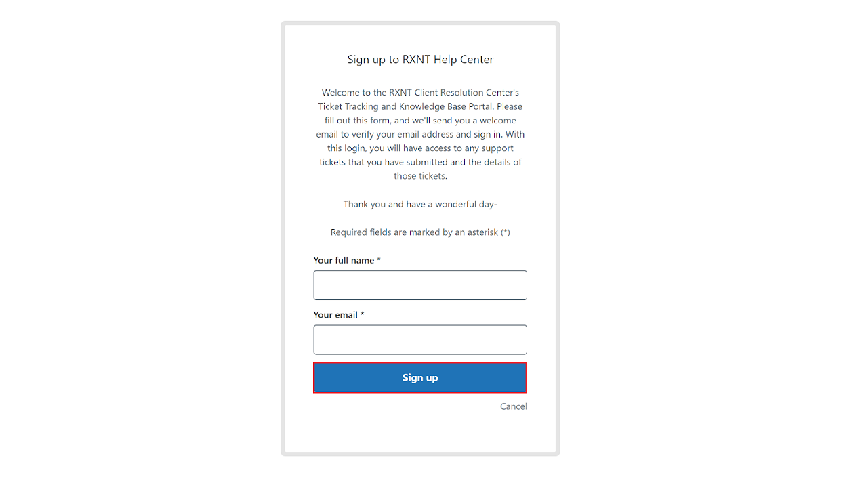This screenshot has width=843, height=504.
Task: Click the parenthesized asterisk in the required note
Action: pos(506,232)
